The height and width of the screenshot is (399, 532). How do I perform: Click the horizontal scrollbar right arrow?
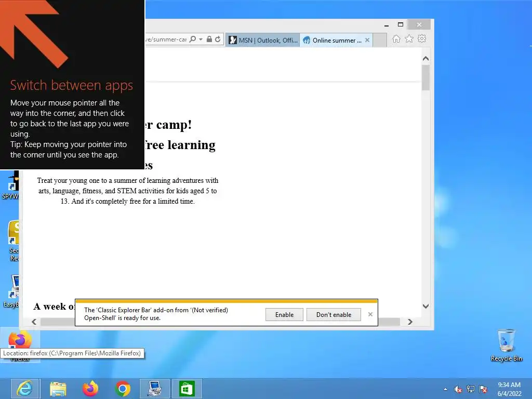[x=410, y=322]
